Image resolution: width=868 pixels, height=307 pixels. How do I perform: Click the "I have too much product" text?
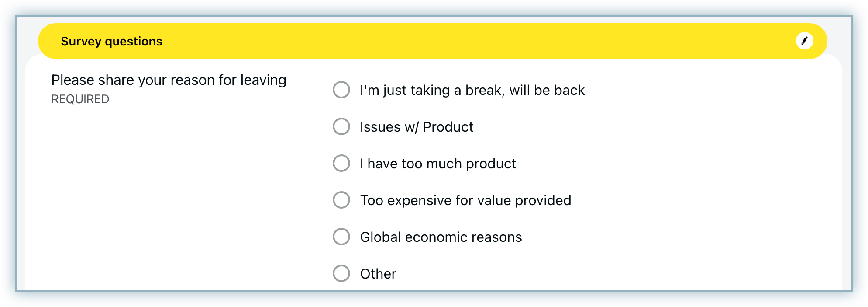(438, 164)
